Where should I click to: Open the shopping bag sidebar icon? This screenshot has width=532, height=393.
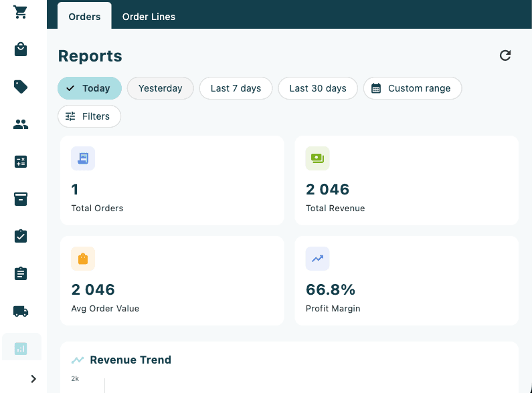(21, 49)
